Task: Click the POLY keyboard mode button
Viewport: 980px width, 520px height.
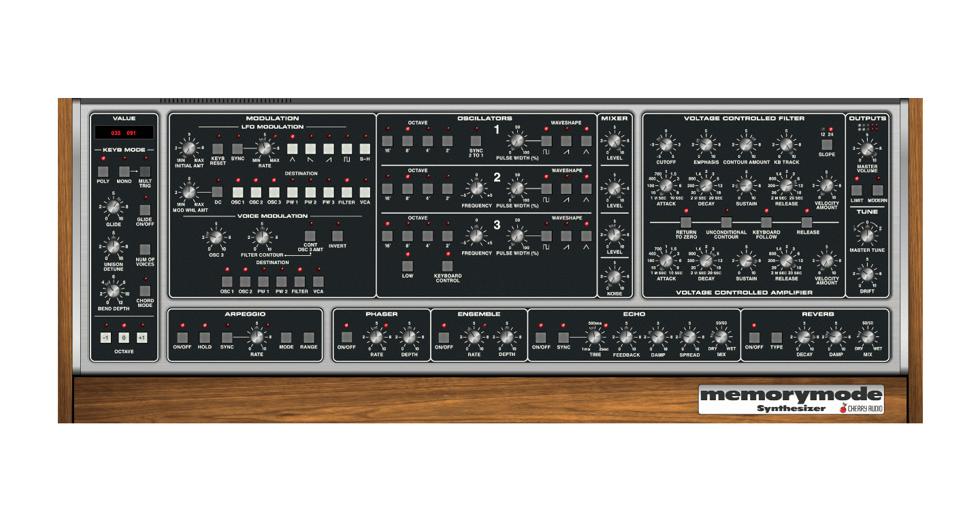Action: click(103, 172)
